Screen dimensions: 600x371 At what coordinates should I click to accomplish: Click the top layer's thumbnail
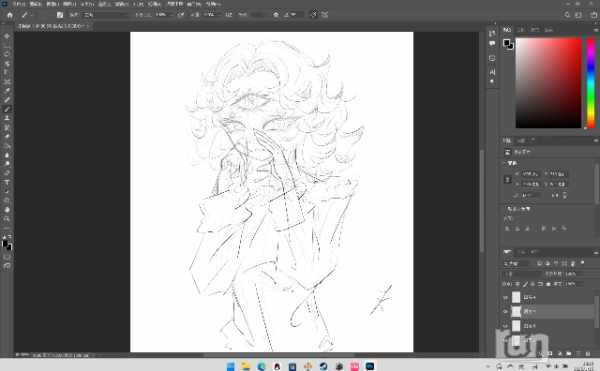(516, 297)
